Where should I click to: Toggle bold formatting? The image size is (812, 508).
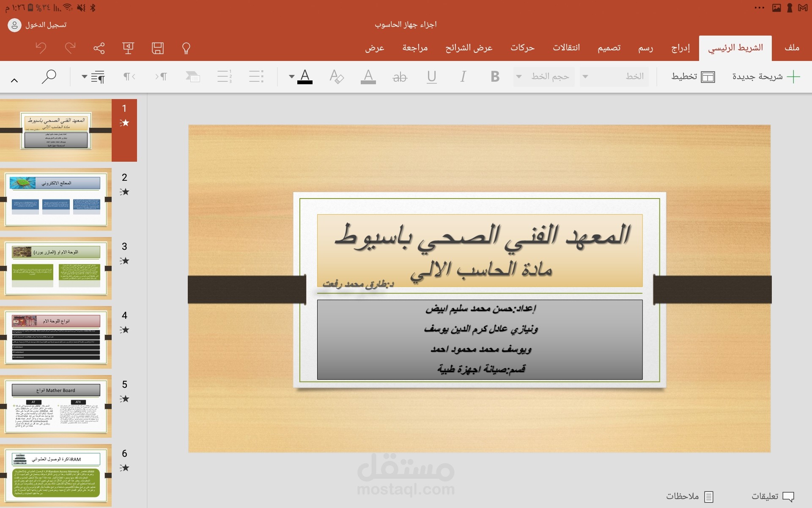pyautogui.click(x=495, y=77)
